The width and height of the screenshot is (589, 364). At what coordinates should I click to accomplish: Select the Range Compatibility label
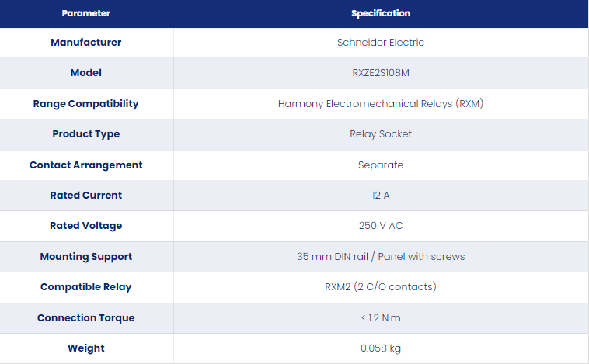86,103
